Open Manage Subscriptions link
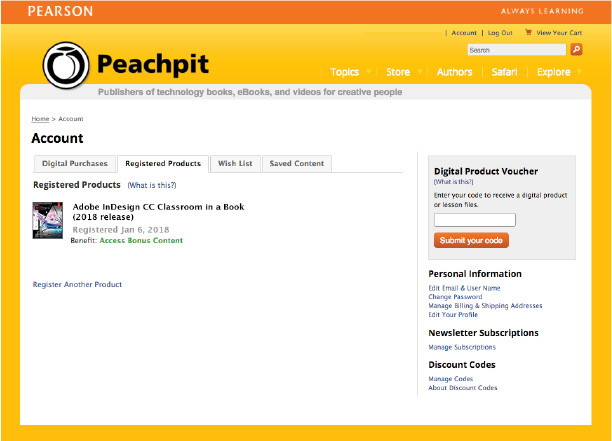This screenshot has width=612, height=441. click(x=461, y=347)
